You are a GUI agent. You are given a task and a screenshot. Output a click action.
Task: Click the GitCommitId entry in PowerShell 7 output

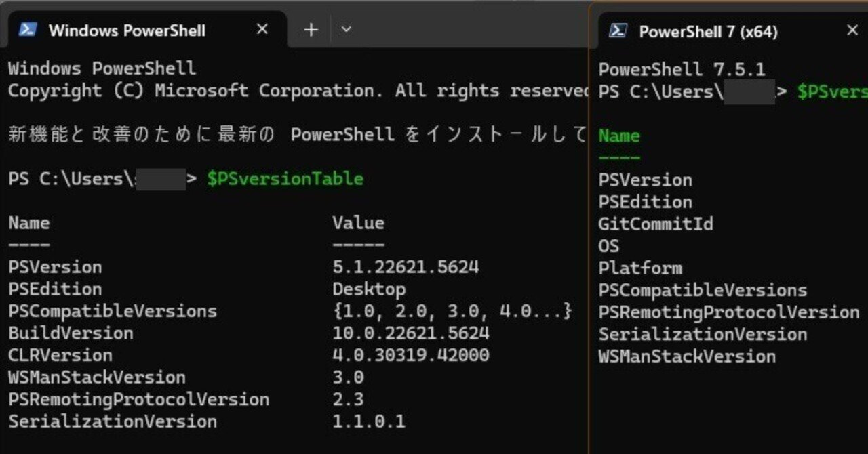tap(656, 224)
